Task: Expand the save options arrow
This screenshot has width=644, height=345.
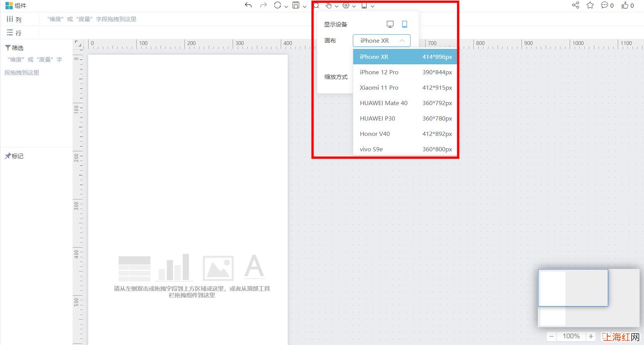Action: pyautogui.click(x=305, y=6)
